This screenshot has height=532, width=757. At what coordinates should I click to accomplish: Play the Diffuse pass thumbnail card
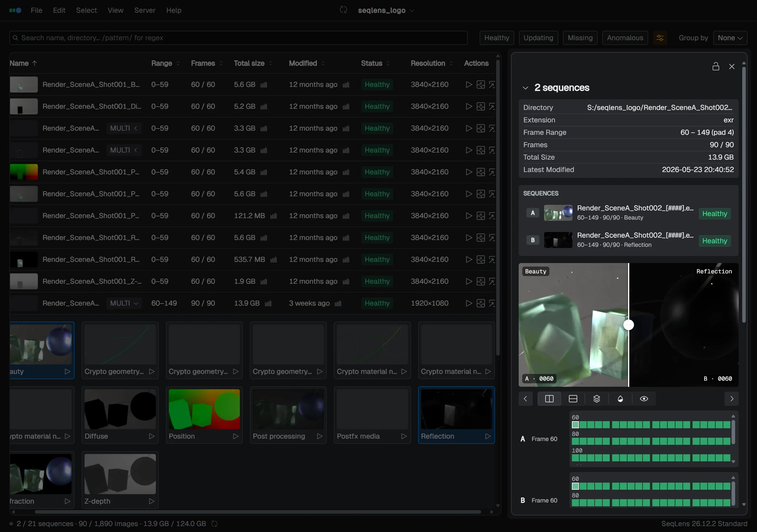(x=152, y=436)
